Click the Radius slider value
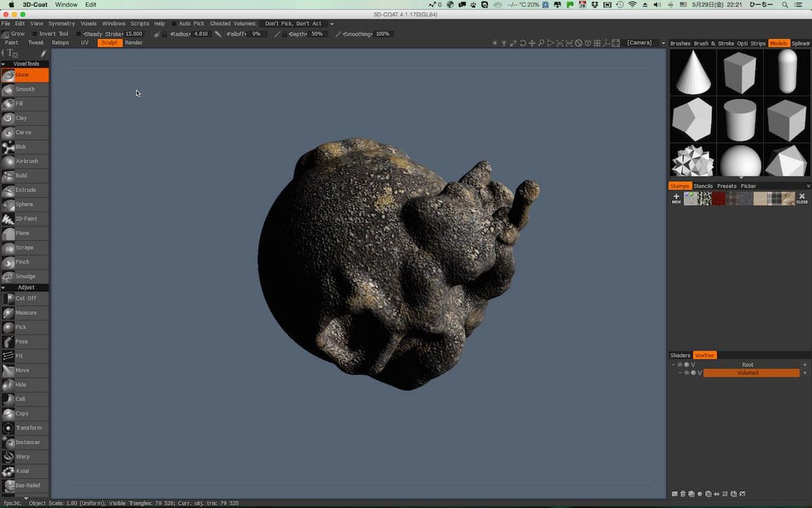The width and height of the screenshot is (812, 508). [x=200, y=34]
